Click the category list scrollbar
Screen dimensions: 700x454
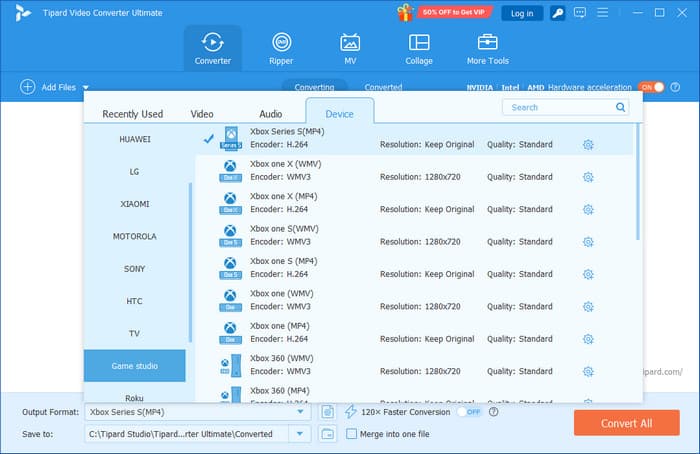coord(190,262)
